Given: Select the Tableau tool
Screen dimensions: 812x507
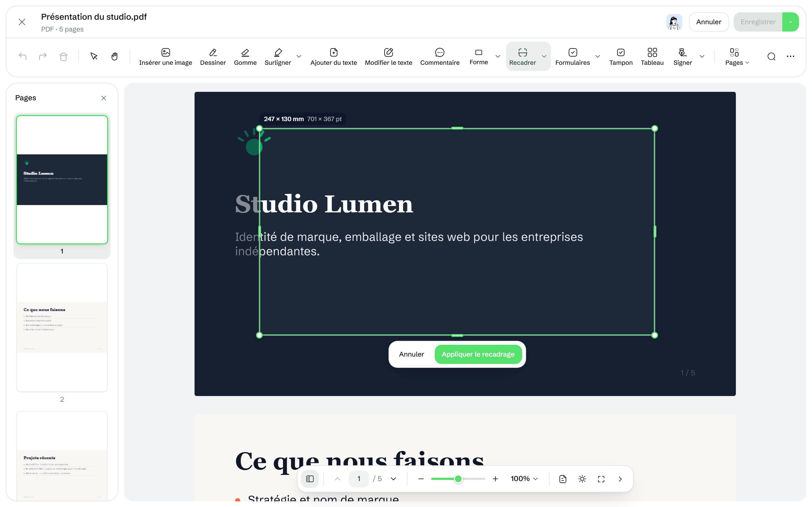Looking at the screenshot, I should (652, 56).
